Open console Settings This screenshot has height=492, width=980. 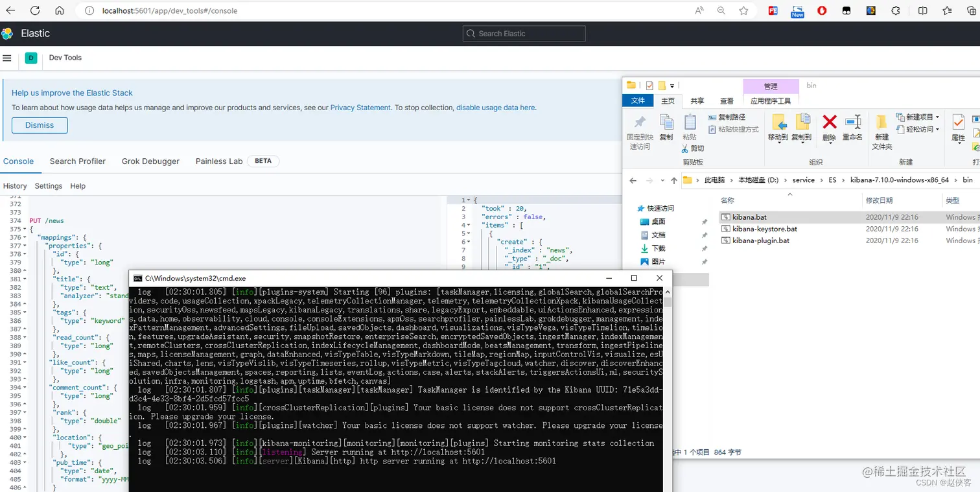click(x=49, y=186)
